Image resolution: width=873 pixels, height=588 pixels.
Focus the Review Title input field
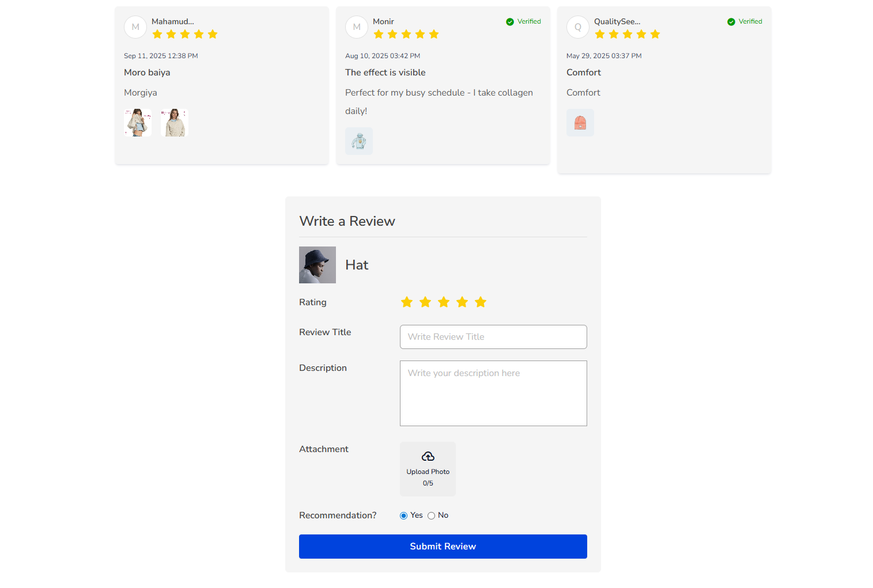pyautogui.click(x=493, y=337)
